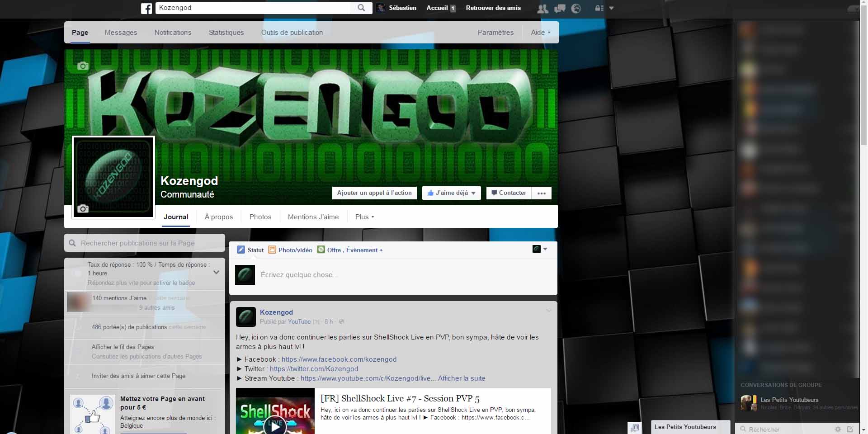
Task: Click the magnifier icon in page publications search
Action: pos(72,243)
